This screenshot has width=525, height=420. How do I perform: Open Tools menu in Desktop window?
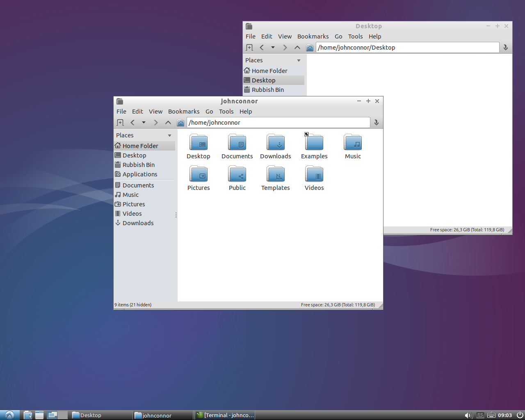click(x=355, y=37)
